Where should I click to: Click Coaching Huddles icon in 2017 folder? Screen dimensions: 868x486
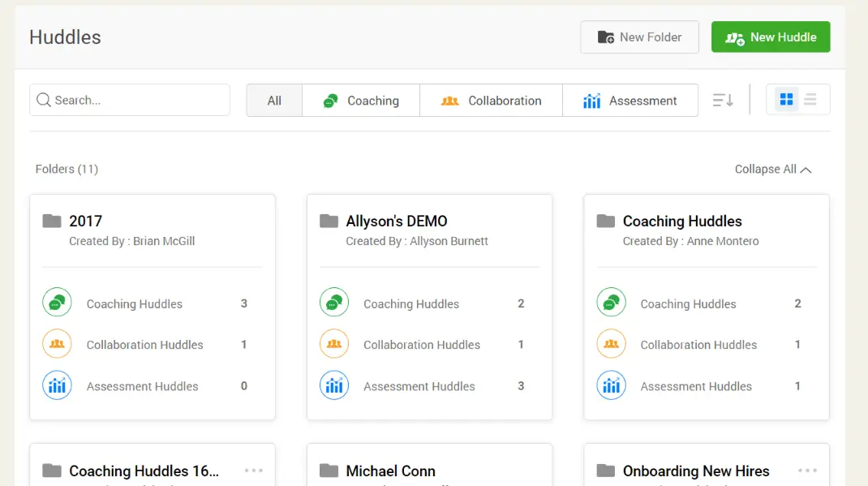[x=57, y=303]
